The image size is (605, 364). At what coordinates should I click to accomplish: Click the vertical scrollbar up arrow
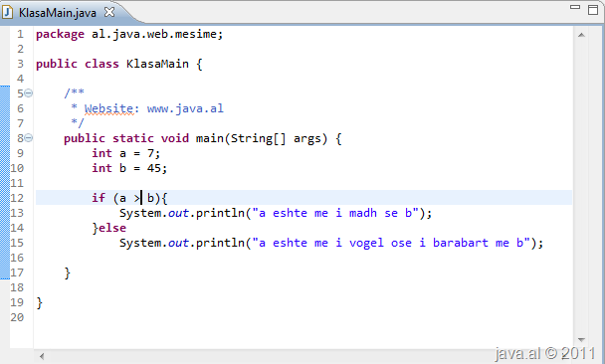581,35
